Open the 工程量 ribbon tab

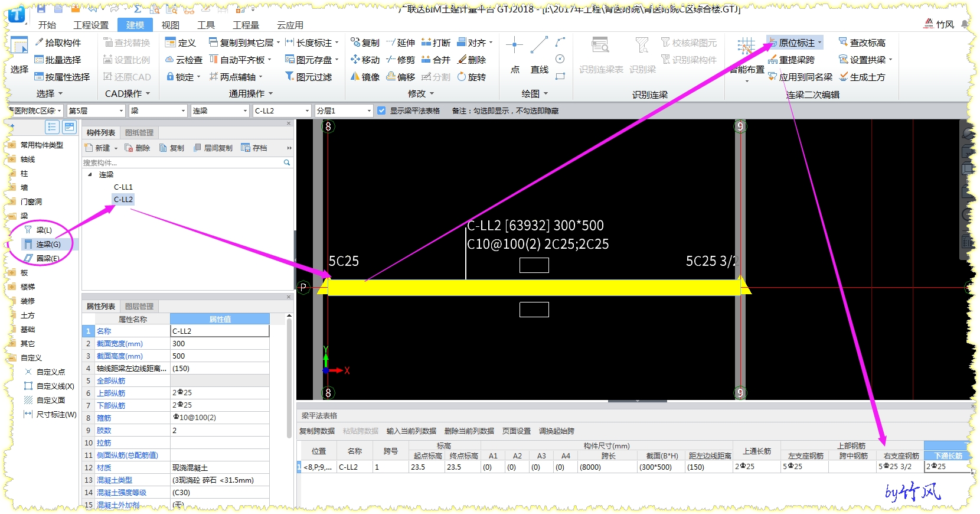tap(246, 25)
